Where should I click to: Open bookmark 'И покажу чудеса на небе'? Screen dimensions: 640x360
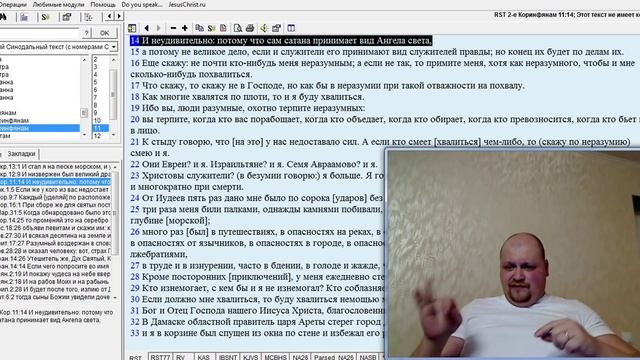point(55,274)
